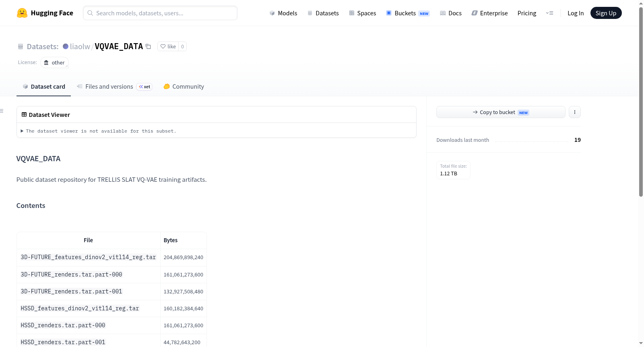The width and height of the screenshot is (644, 347).
Task: Open the VQVAE_DATA dataset title link
Action: (x=119, y=46)
